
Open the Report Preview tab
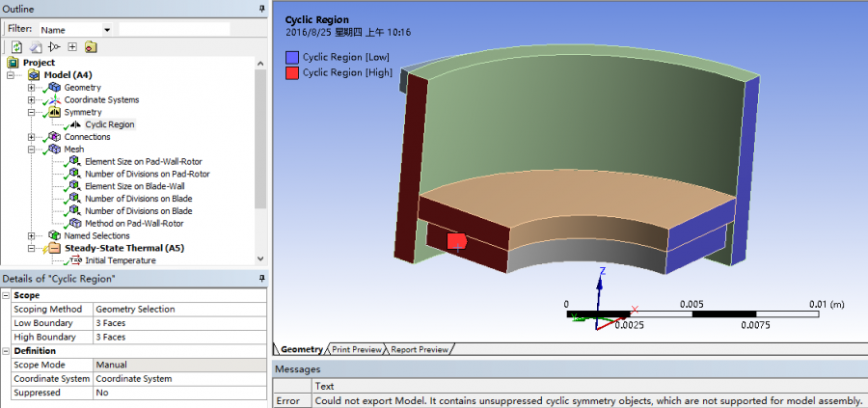pyautogui.click(x=420, y=349)
